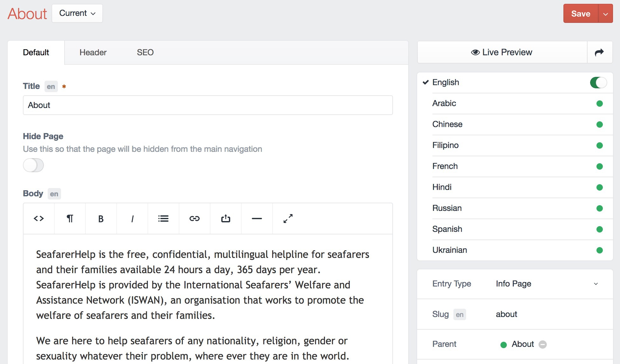This screenshot has height=364, width=620.
Task: Toggle the English site enabled switch
Action: click(x=598, y=83)
